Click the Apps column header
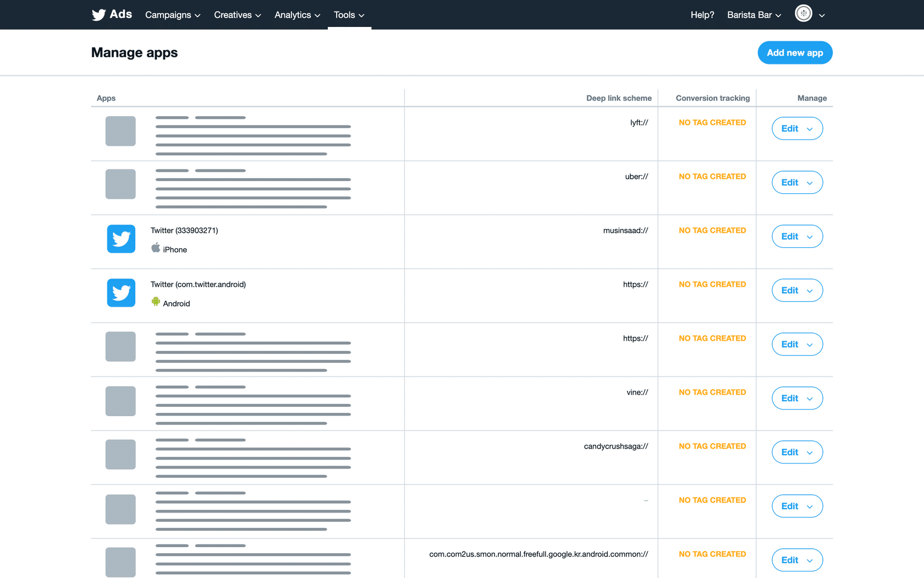The image size is (924, 578). click(106, 98)
